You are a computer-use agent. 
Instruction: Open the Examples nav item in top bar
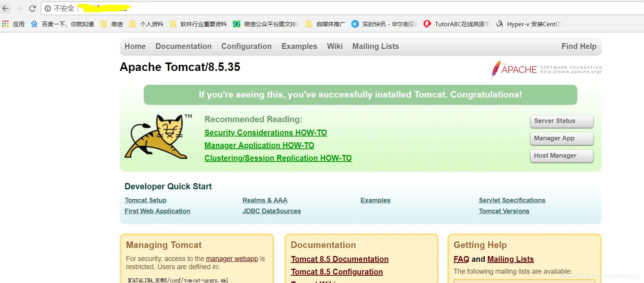(x=299, y=46)
